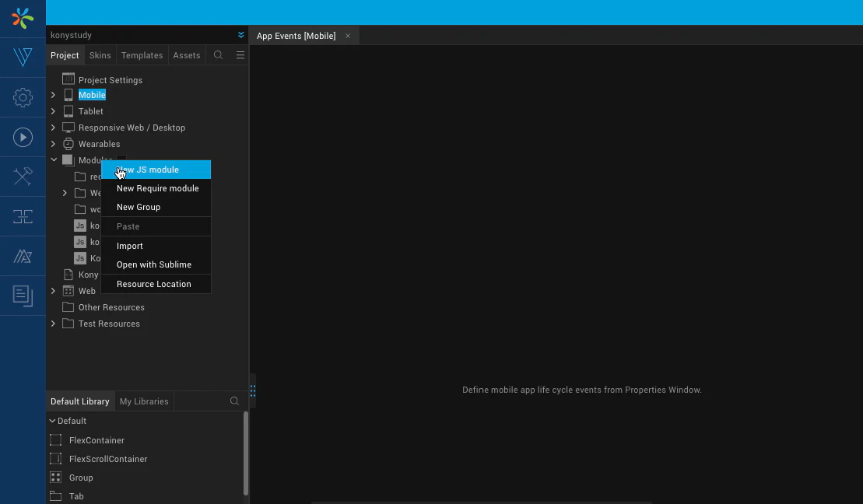The height and width of the screenshot is (504, 863).
Task: Click the Project Settings icon
Action: [68, 79]
